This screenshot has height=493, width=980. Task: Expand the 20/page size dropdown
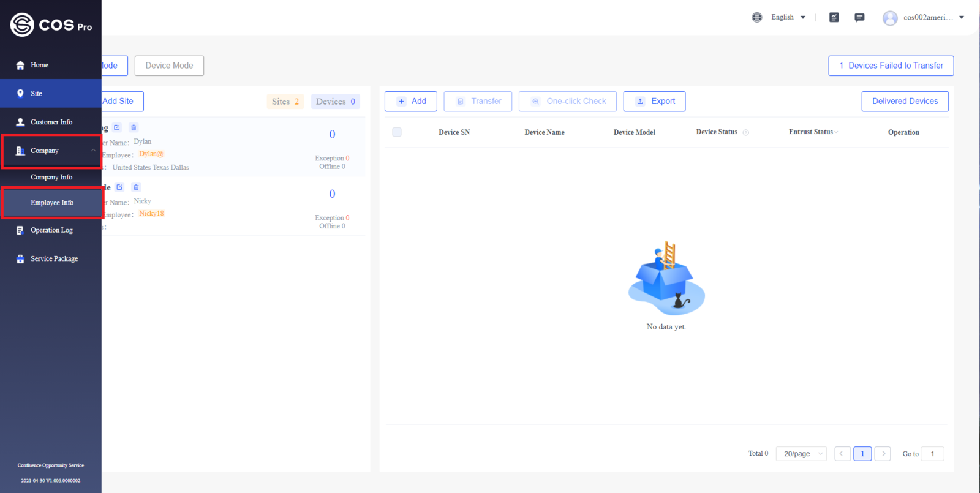click(801, 454)
